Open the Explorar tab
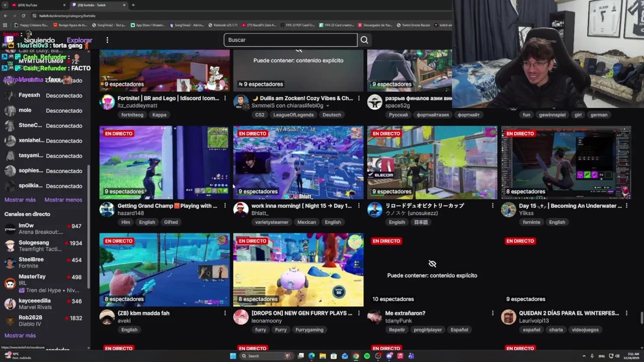 coord(79,40)
